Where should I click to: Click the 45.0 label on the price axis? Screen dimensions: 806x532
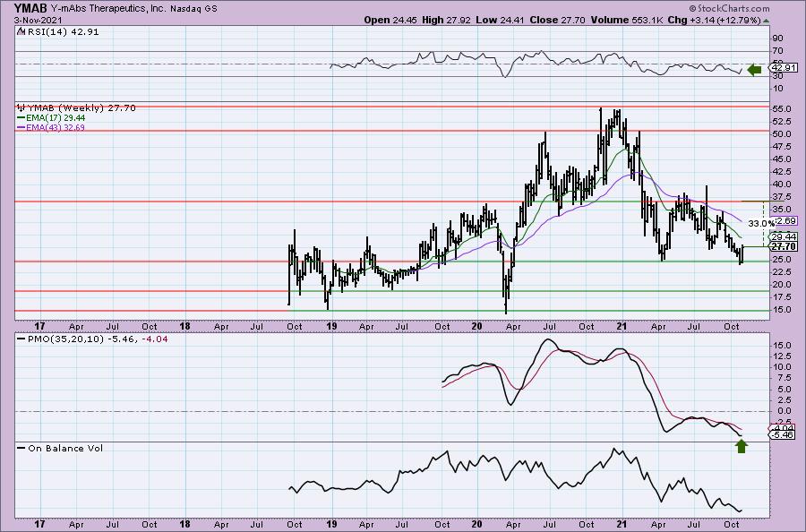click(x=780, y=159)
